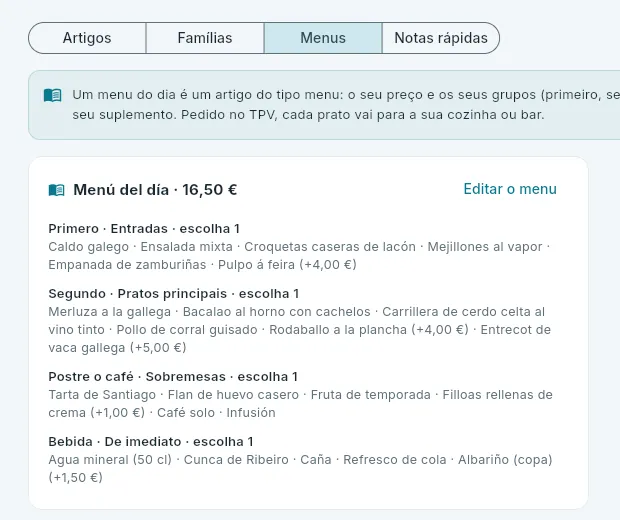Image resolution: width=620 pixels, height=520 pixels.
Task: Click Ensalada mixta in Primero group
Action: click(187, 247)
